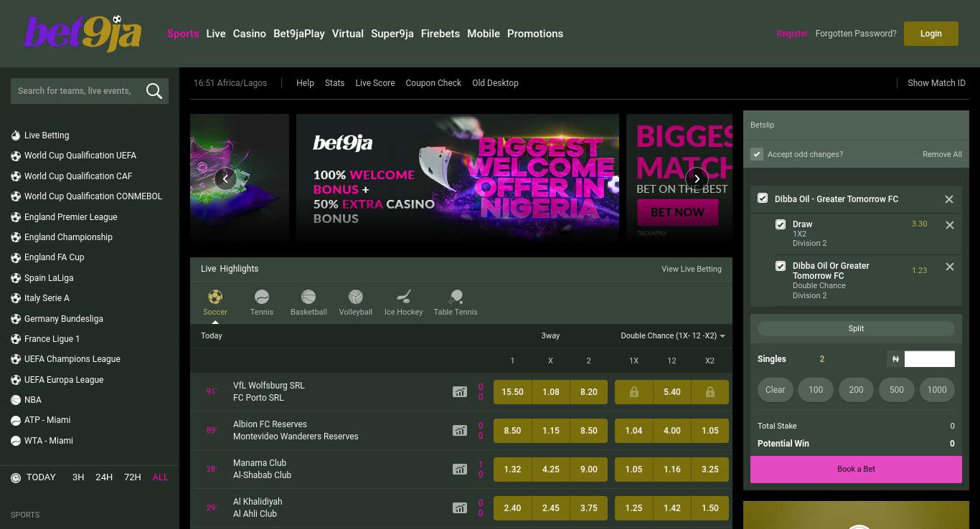Remove the Draw selection from betslip
Screen dimensions: 980x529
click(x=950, y=225)
